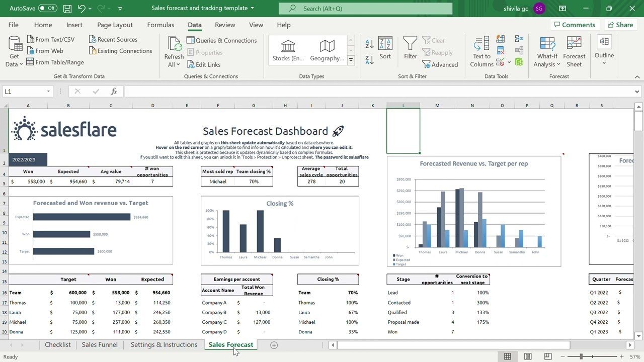Expand the Data Validation dropdown arrow

(509, 62)
